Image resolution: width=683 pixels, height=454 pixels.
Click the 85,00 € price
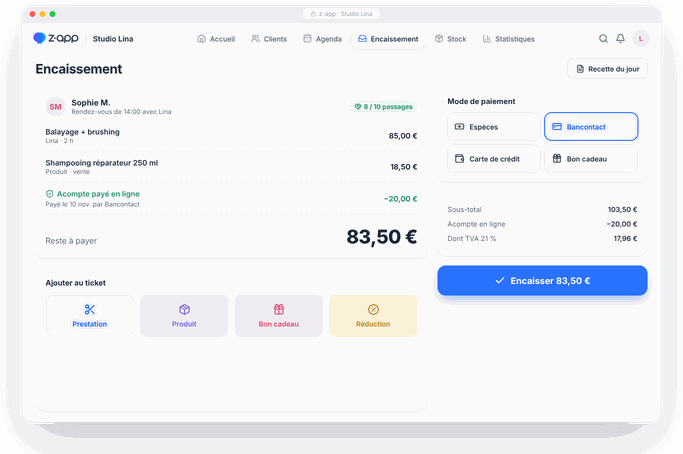(x=403, y=136)
